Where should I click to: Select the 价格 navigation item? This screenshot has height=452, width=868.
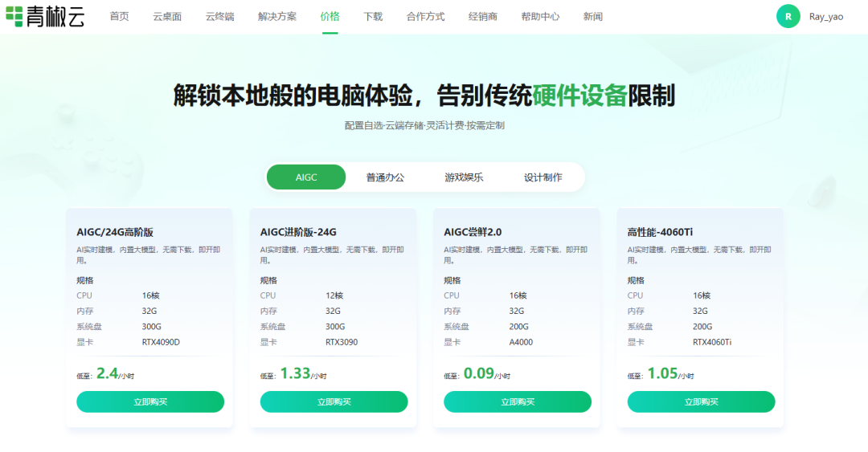330,17
